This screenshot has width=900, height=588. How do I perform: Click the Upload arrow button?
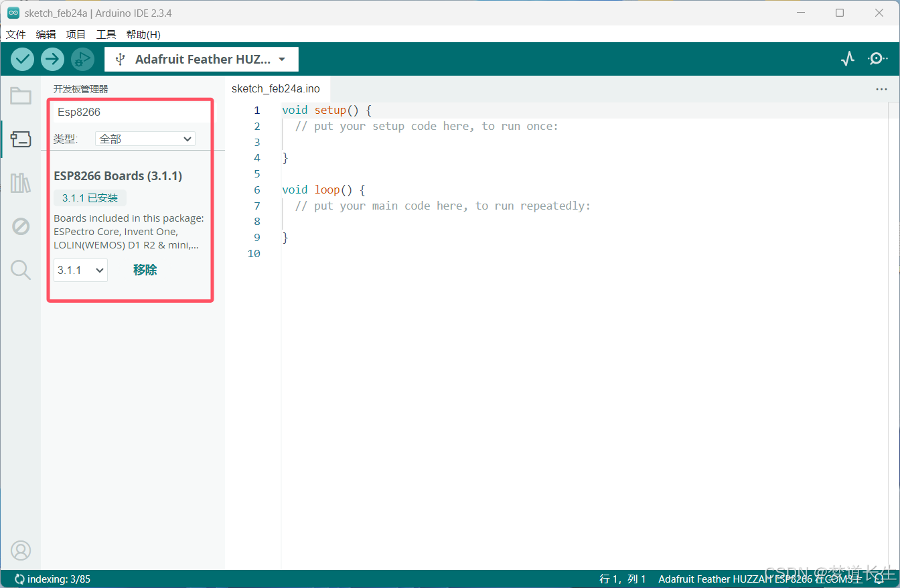pos(52,59)
